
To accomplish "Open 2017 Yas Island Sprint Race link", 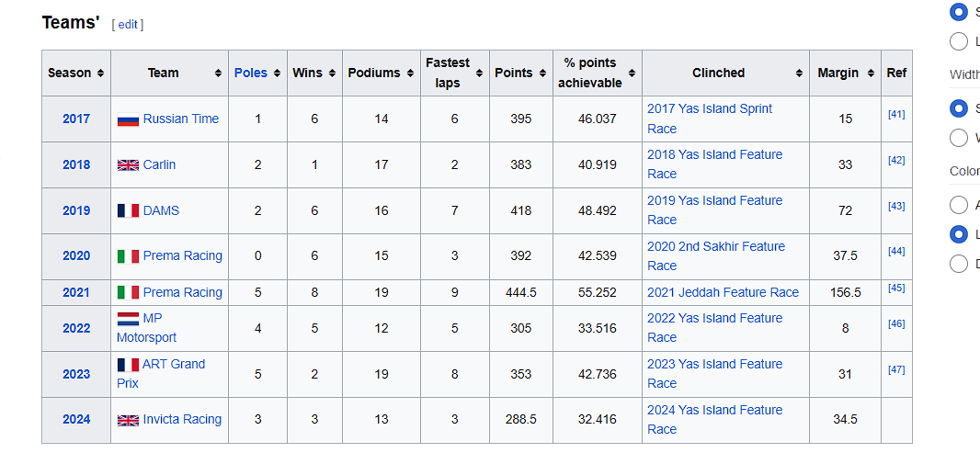I will tap(710, 119).
